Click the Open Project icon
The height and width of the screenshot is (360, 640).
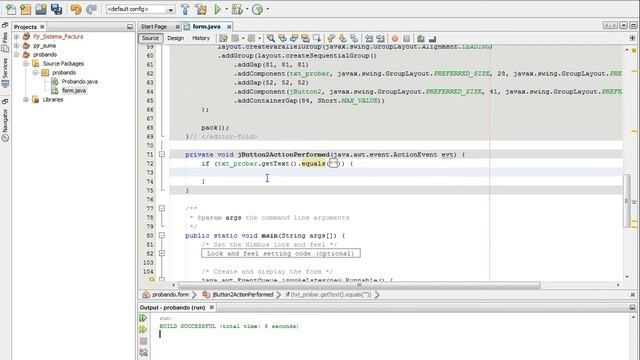pos(41,9)
